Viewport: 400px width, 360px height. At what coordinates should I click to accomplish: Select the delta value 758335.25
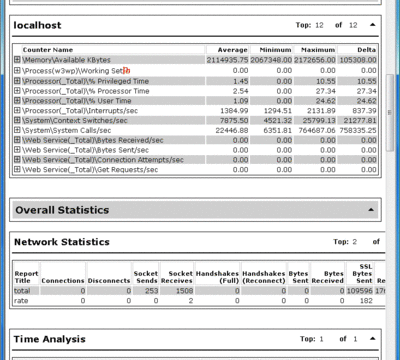(x=358, y=130)
